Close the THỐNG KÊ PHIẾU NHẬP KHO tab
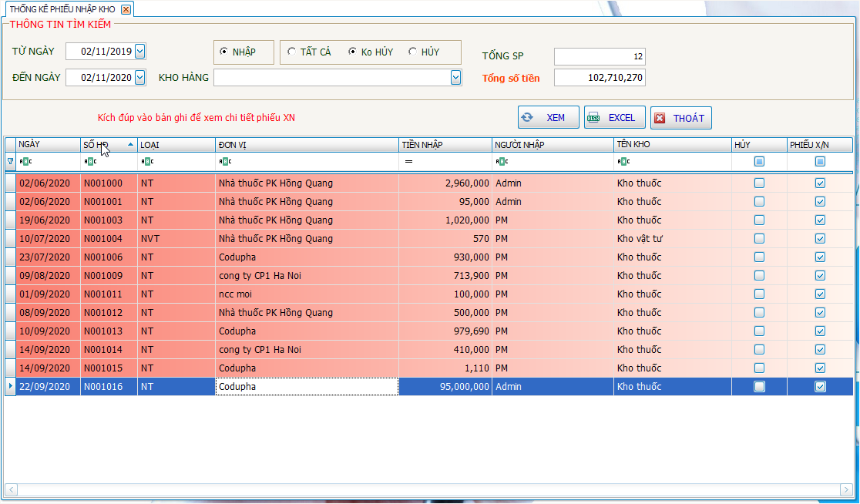The image size is (860, 504). tap(126, 9)
